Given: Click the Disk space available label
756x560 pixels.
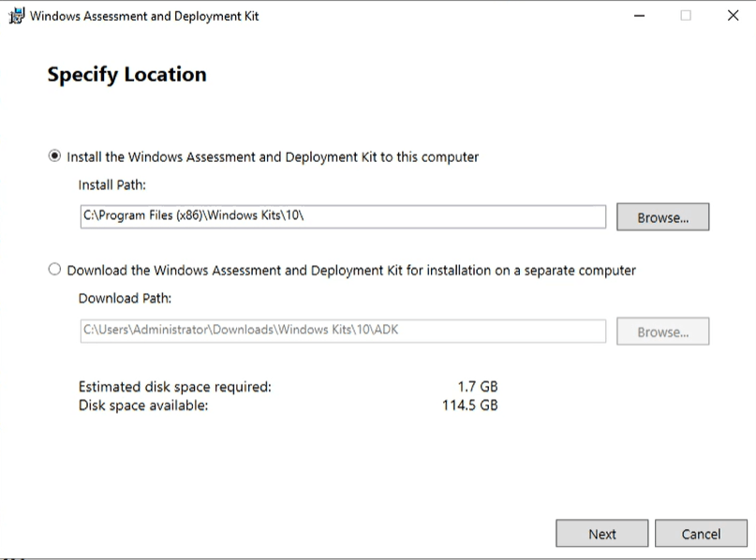Looking at the screenshot, I should tap(143, 405).
